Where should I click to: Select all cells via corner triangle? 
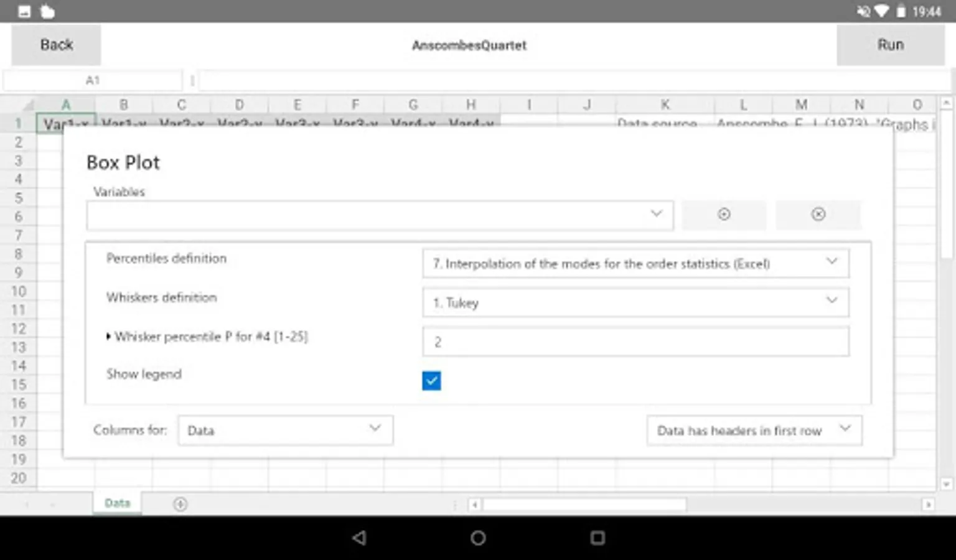point(27,105)
